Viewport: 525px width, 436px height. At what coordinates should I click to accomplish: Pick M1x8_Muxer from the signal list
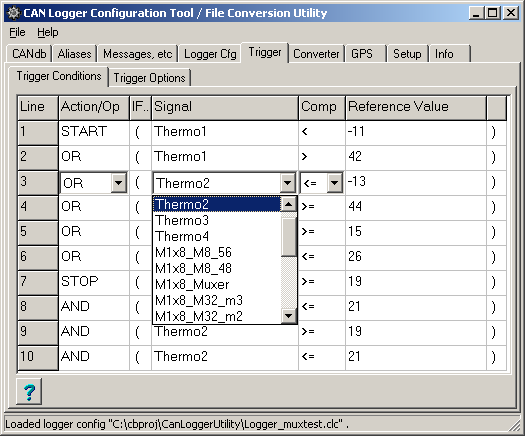217,285
